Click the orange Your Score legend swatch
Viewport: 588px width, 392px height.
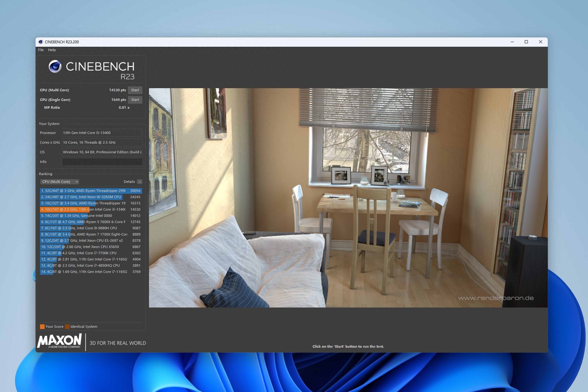[42, 326]
